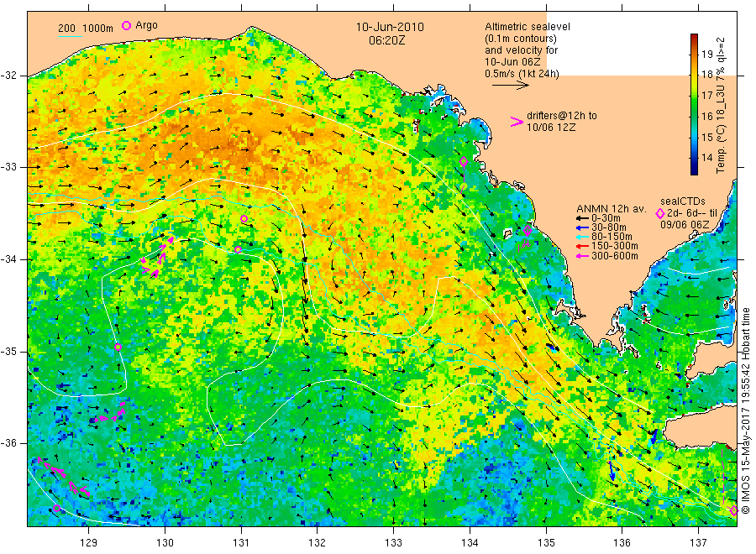Click the 130 longitude axis label
Image resolution: width=756 pixels, height=554 pixels.
(165, 543)
